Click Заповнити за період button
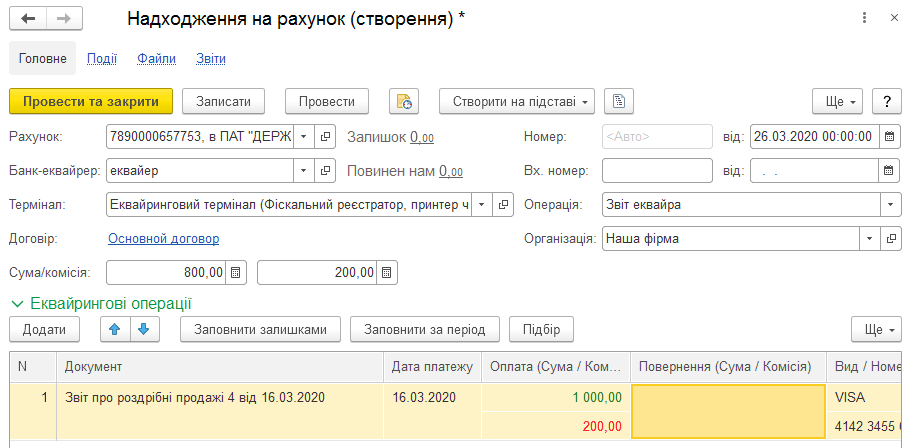The image size is (906, 448). point(425,329)
